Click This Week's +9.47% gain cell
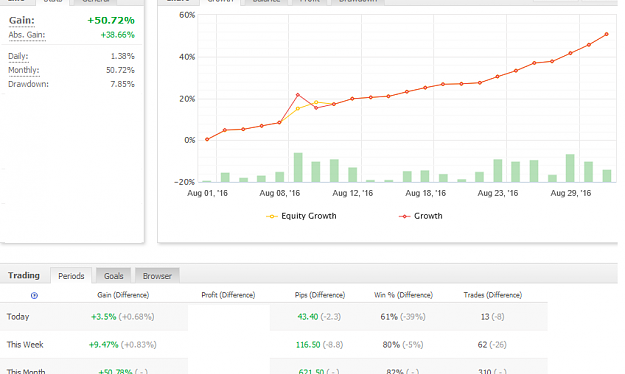 122,345
